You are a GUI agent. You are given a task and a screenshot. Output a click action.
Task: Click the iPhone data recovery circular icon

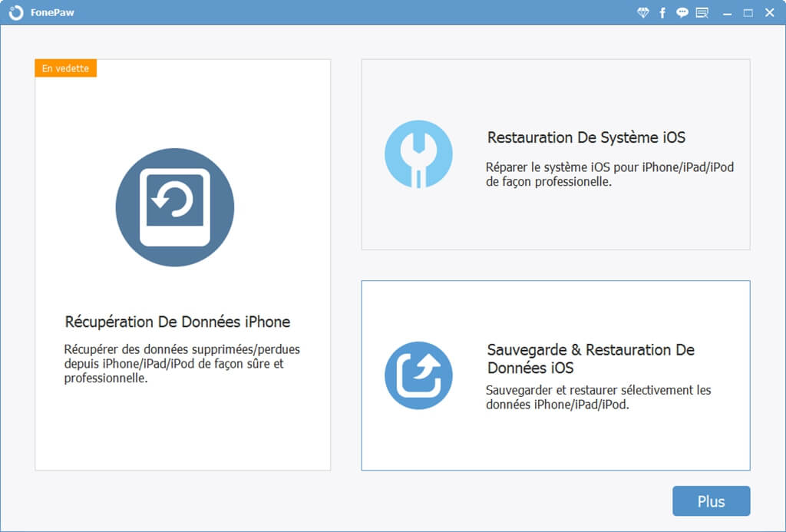point(175,207)
